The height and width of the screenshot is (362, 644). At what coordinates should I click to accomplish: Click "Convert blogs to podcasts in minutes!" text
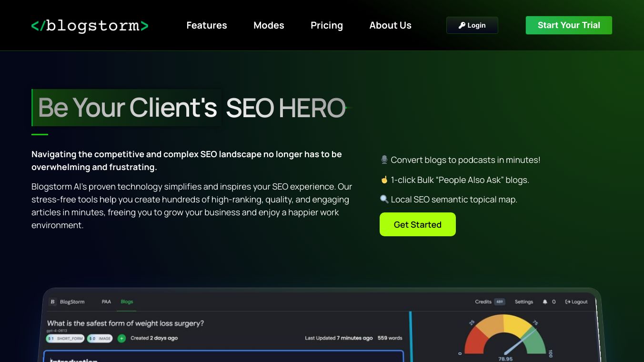click(x=465, y=160)
